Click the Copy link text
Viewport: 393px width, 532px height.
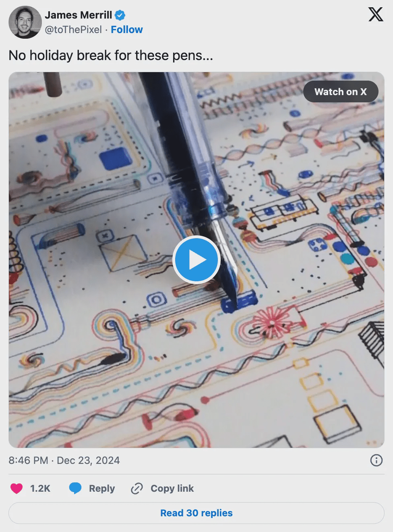click(x=172, y=488)
